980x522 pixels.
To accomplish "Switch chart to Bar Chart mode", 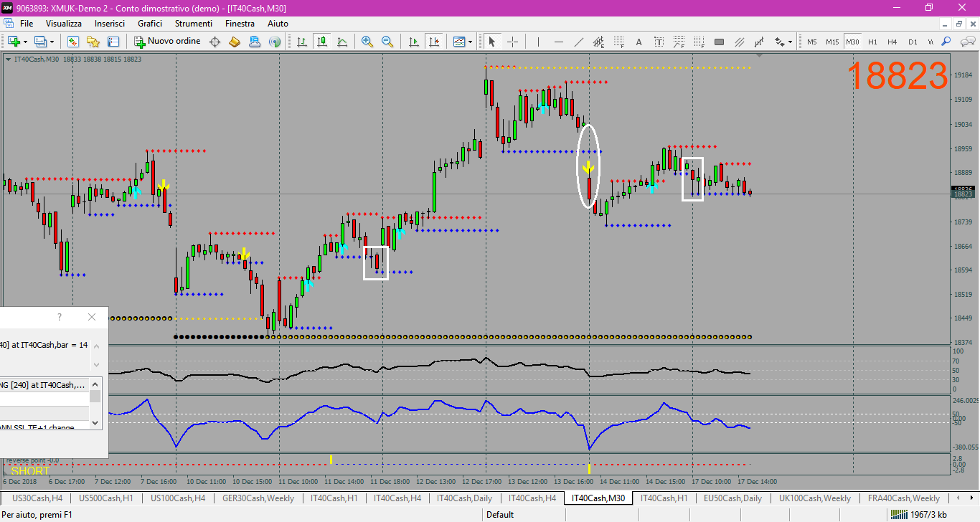I will [x=302, y=42].
